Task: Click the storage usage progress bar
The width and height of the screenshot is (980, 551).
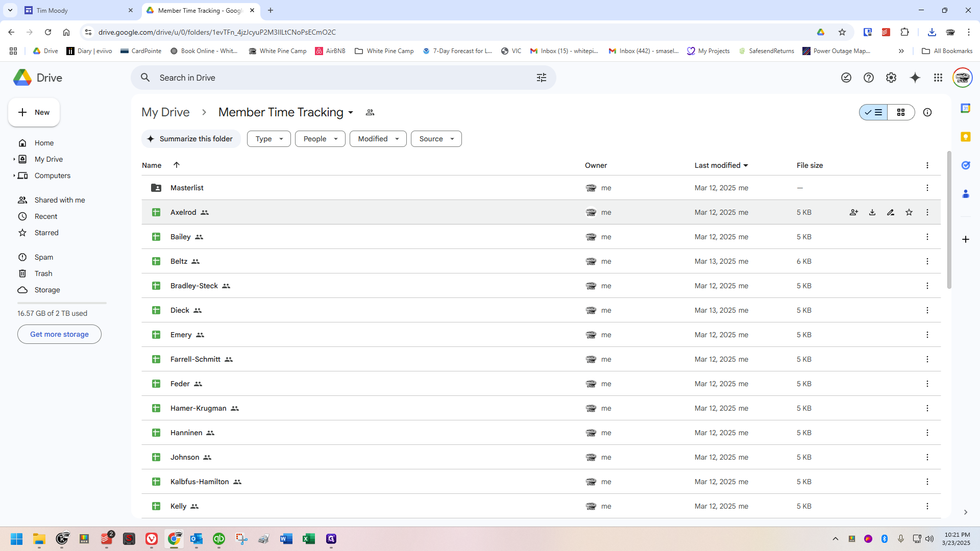Action: pos(62,303)
